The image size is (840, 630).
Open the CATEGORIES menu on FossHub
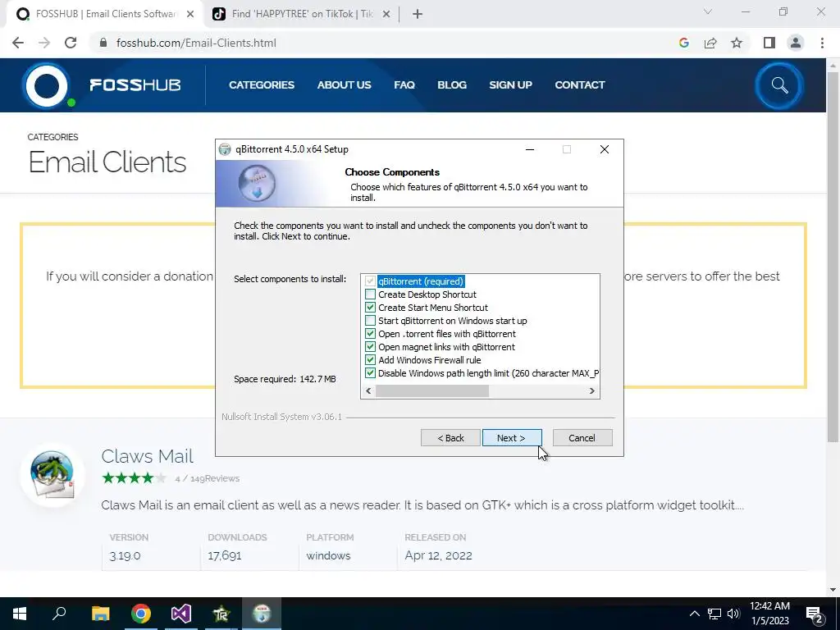pos(262,85)
